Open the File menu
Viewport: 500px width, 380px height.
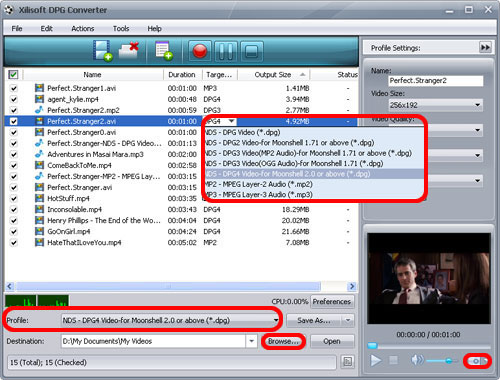(17, 29)
